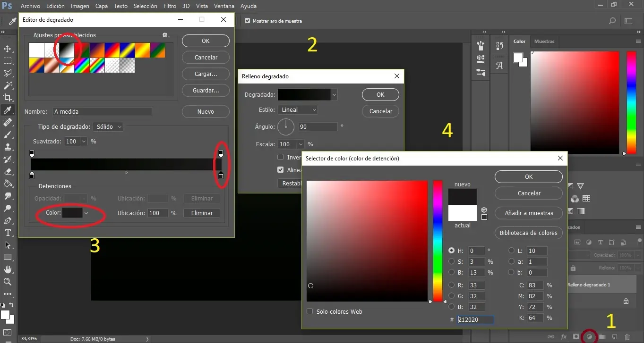Click new adjustment layer icon in Layers panel
The width and height of the screenshot is (644, 343).
point(589,336)
